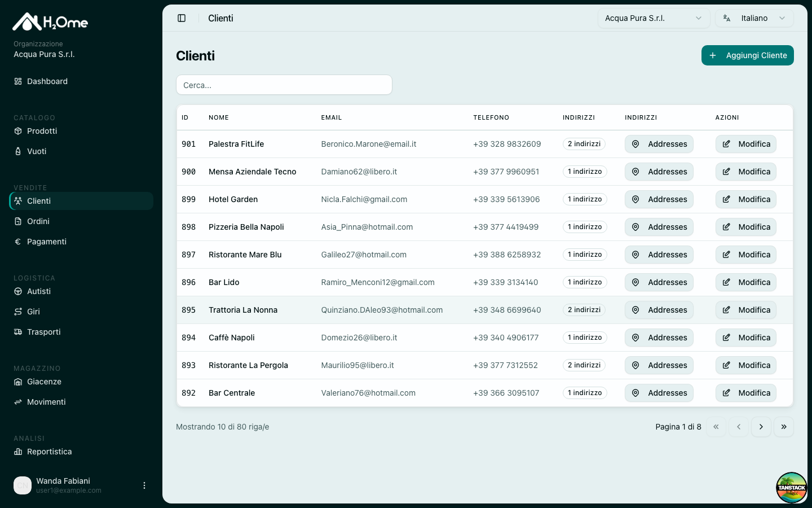Open the TanStack devtools badge
This screenshot has width=812, height=508.
(792, 488)
